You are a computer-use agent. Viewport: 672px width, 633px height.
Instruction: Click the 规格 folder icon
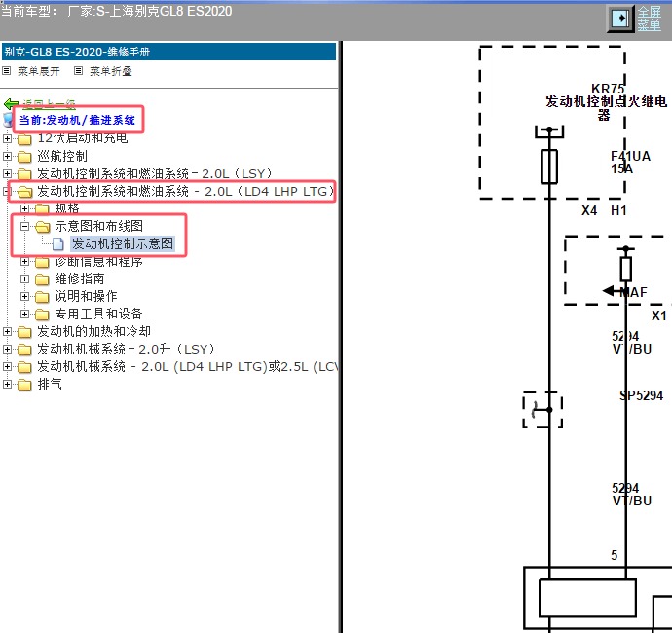[42, 208]
